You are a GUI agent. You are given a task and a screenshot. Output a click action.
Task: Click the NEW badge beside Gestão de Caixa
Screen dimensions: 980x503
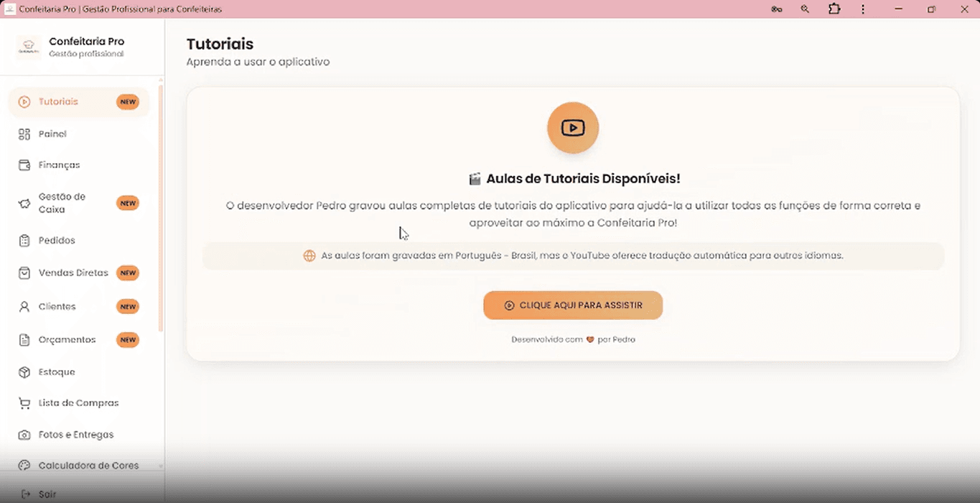pos(128,203)
